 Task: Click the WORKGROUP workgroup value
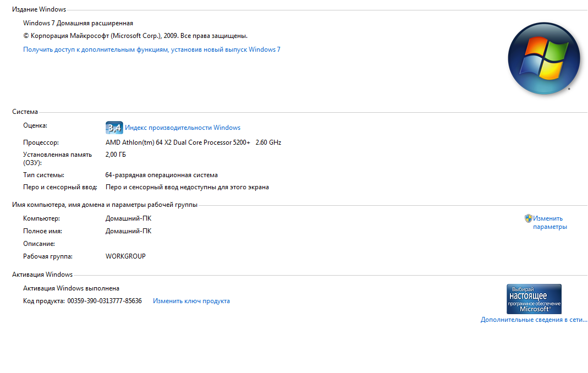pyautogui.click(x=125, y=256)
